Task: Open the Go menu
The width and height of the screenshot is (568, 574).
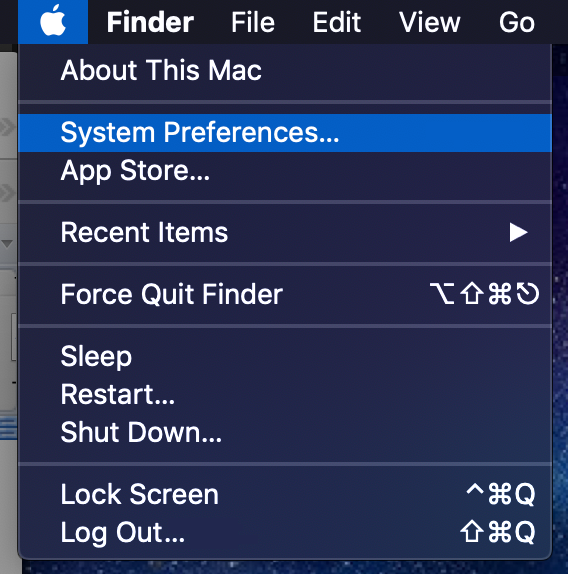Action: (x=517, y=23)
